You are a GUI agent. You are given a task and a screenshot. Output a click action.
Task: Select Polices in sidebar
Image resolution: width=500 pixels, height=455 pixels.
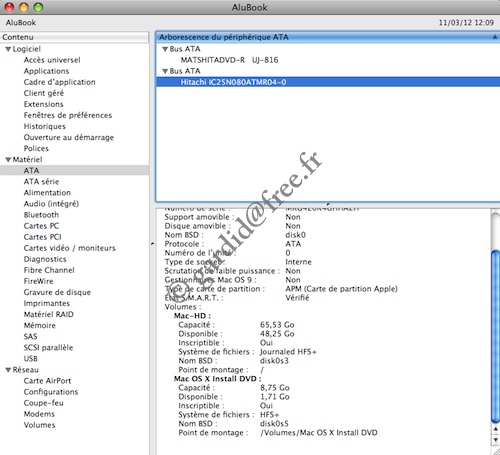36,148
